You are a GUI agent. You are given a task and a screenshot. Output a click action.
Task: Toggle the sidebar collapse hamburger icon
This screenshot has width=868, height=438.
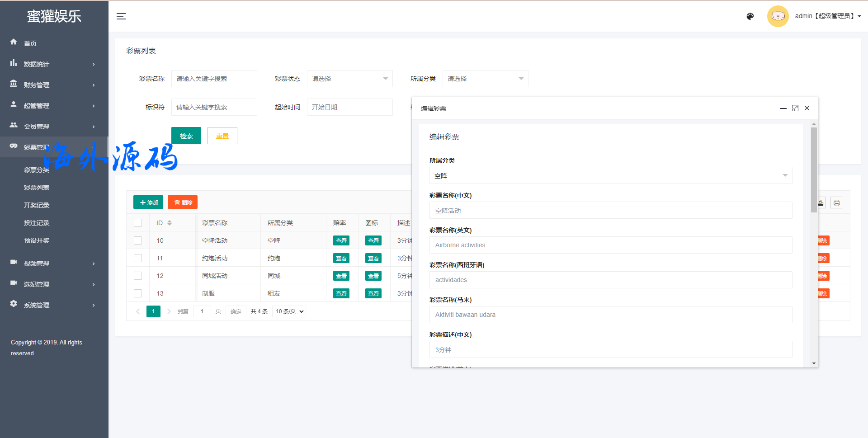(x=121, y=16)
